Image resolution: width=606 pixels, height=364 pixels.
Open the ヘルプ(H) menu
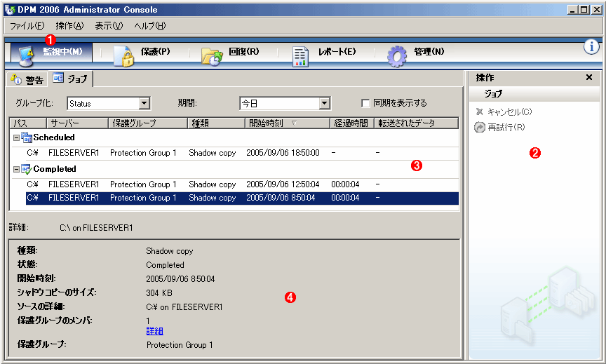point(150,26)
